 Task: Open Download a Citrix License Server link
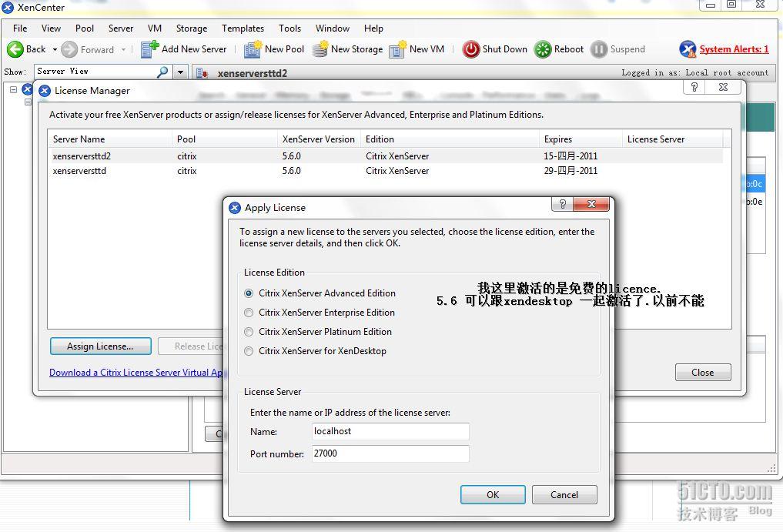(136, 372)
